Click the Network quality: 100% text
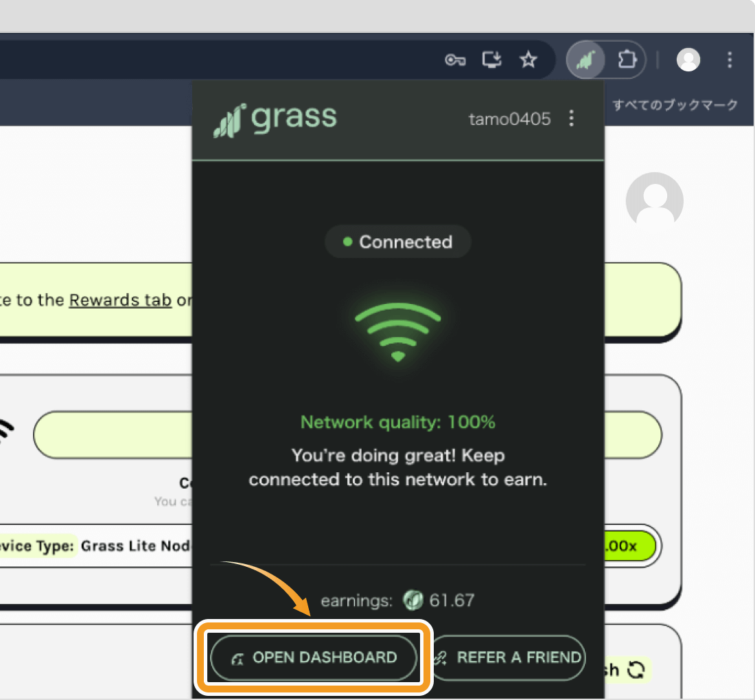The image size is (755, 700). [x=397, y=422]
